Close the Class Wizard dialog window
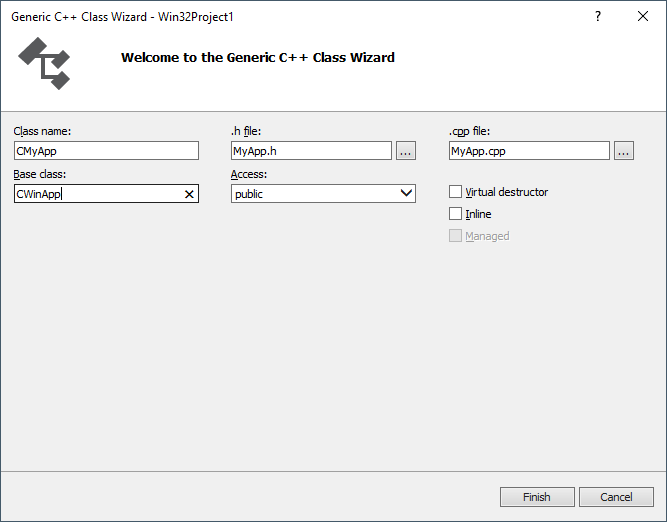 643,16
